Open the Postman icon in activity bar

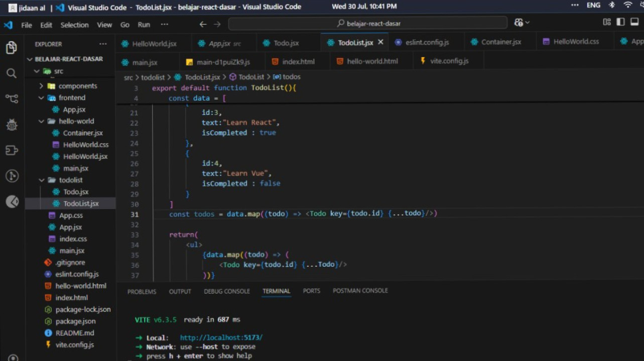click(12, 202)
